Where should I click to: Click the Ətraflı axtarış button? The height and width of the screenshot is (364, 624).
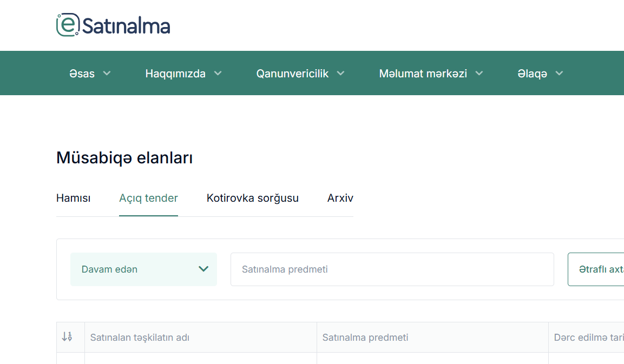coord(596,269)
